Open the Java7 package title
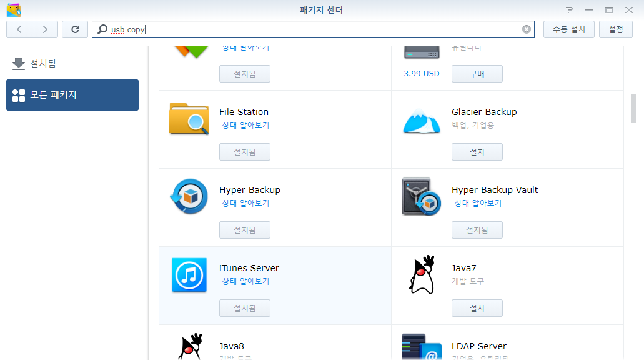This screenshot has height=360, width=644. click(x=464, y=268)
